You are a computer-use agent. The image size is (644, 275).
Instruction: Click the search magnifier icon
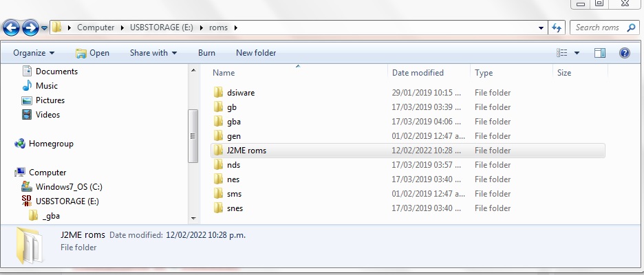point(631,27)
